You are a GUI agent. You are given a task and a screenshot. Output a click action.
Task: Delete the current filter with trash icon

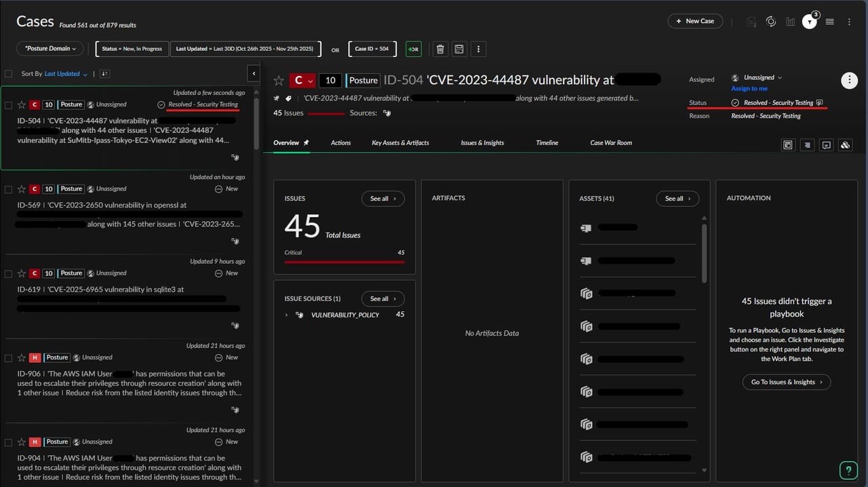click(440, 49)
